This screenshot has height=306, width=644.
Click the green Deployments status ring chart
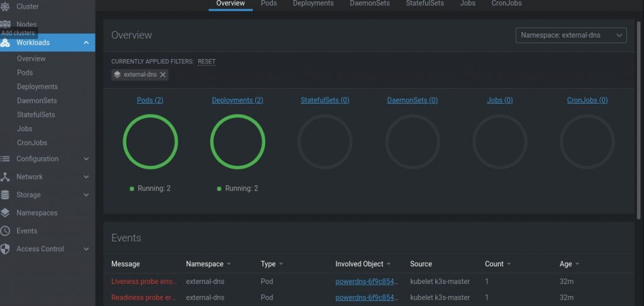point(238,141)
